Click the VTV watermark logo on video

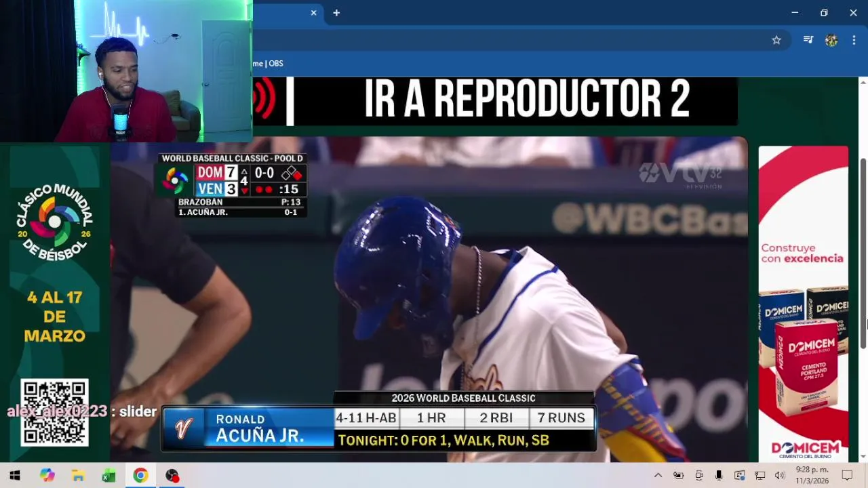pyautogui.click(x=681, y=174)
